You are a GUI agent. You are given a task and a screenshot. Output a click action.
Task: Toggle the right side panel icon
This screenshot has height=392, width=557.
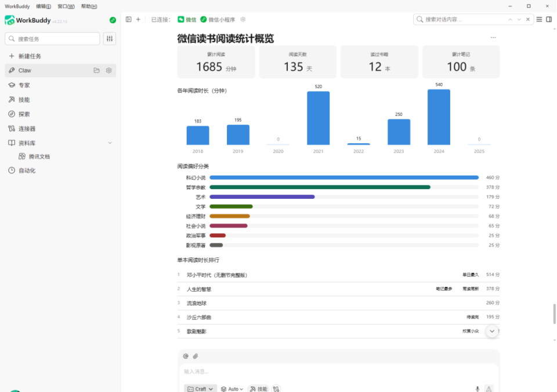[x=549, y=20]
